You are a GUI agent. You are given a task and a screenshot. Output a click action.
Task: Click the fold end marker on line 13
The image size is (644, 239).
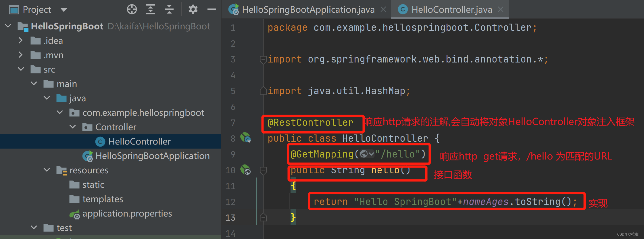[263, 217]
